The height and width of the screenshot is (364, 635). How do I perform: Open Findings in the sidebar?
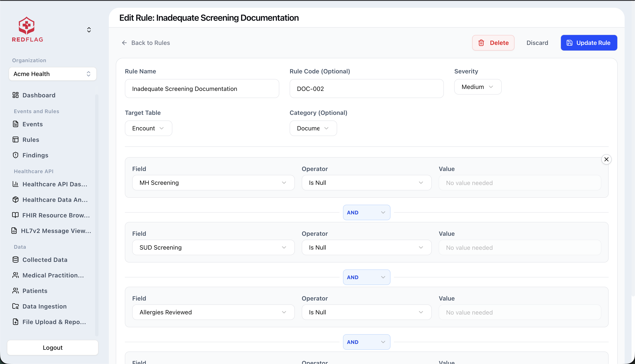coord(35,155)
